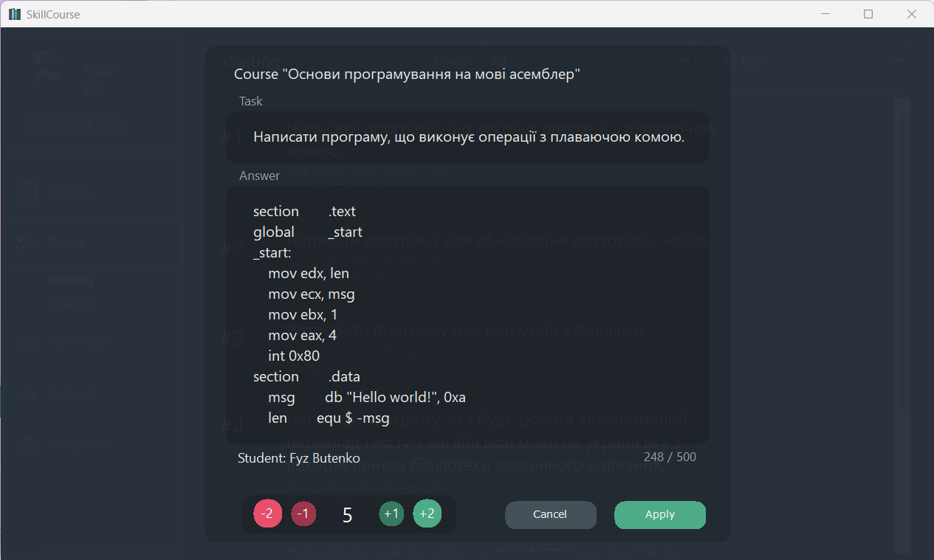Subtract two points with red -2 button
The image size is (934, 560).
[x=268, y=514]
